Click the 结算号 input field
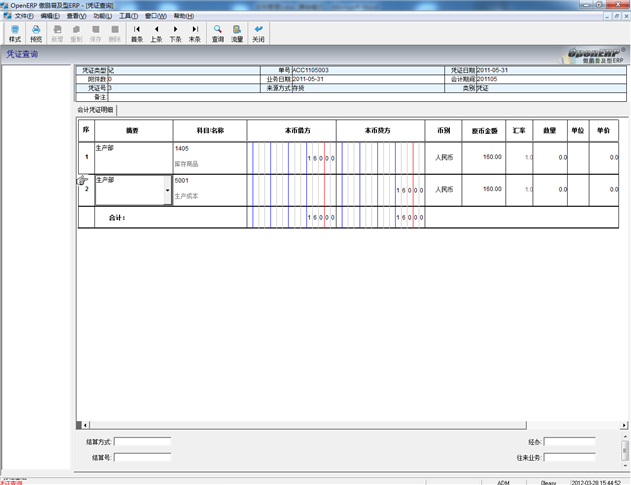Image resolution: width=631 pixels, height=485 pixels. 142,457
